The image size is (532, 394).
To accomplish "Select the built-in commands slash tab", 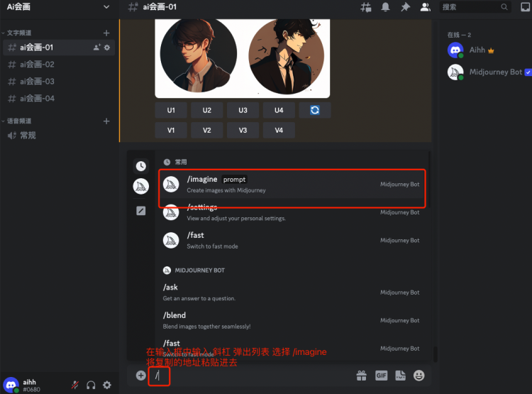I will (x=141, y=211).
